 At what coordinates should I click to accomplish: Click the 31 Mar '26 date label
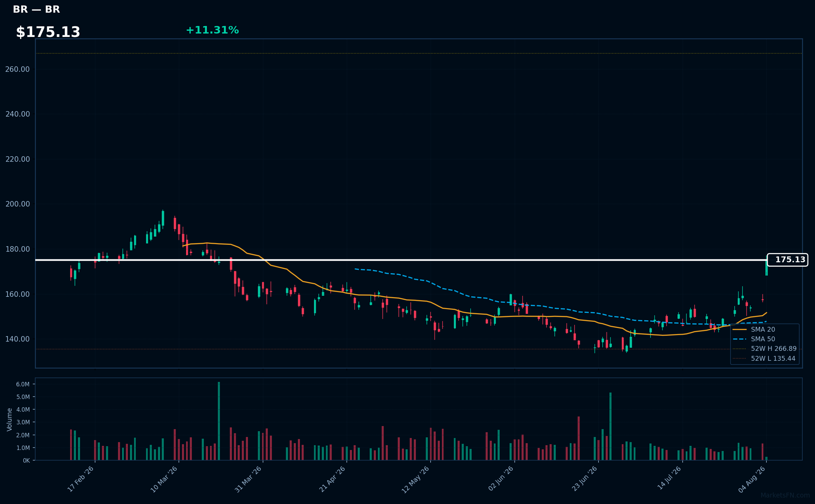pyautogui.click(x=248, y=479)
